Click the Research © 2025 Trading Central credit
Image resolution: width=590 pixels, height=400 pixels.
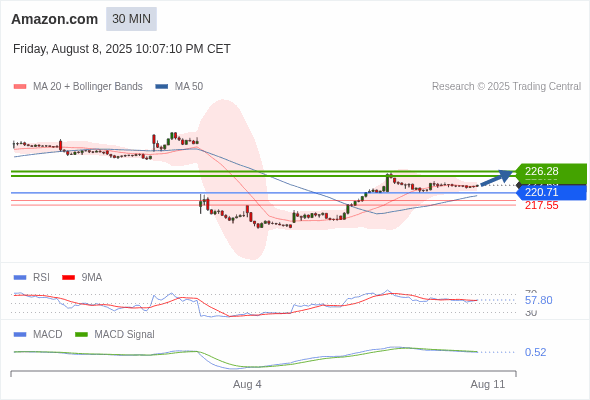pyautogui.click(x=506, y=87)
